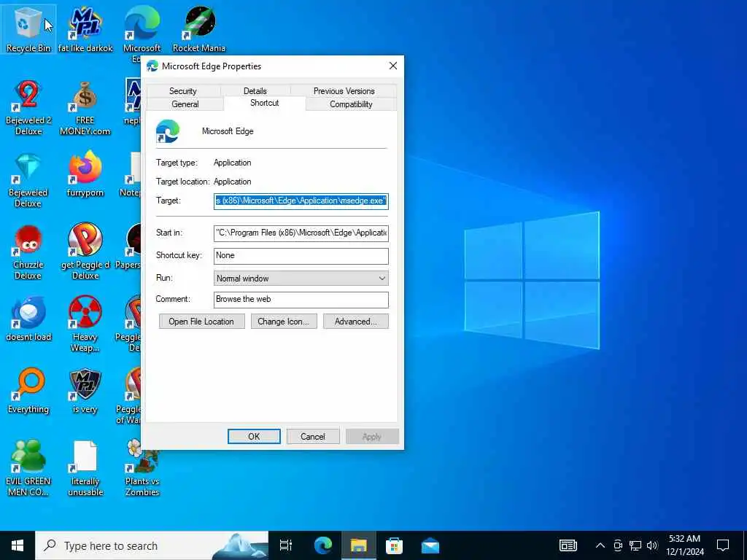The width and height of the screenshot is (747, 560).
Task: Click the taskbar search box
Action: point(152,545)
